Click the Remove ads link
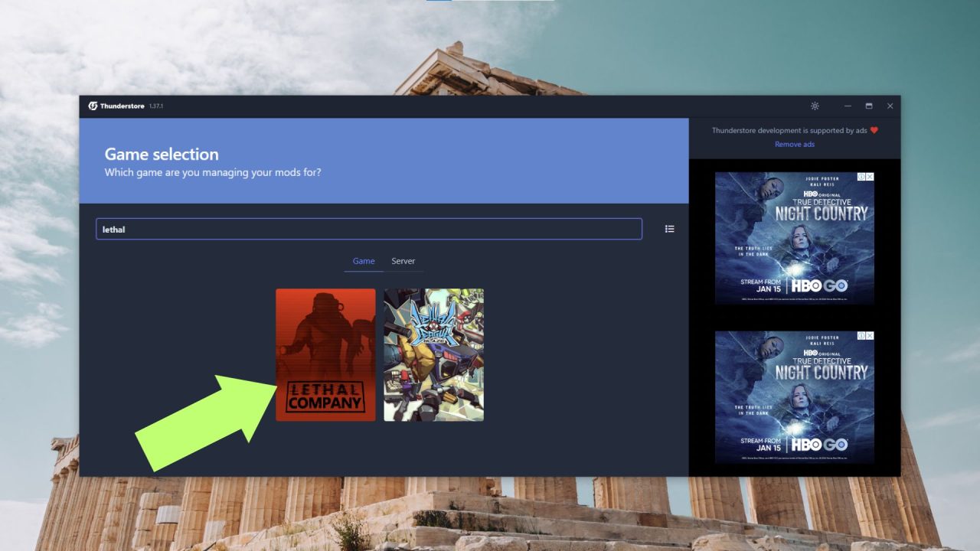 [794, 145]
